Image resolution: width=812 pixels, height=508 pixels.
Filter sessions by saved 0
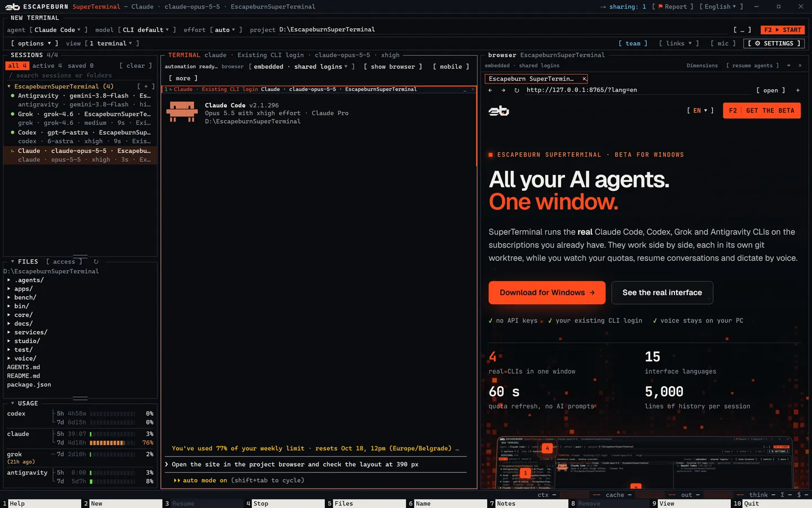[81, 66]
